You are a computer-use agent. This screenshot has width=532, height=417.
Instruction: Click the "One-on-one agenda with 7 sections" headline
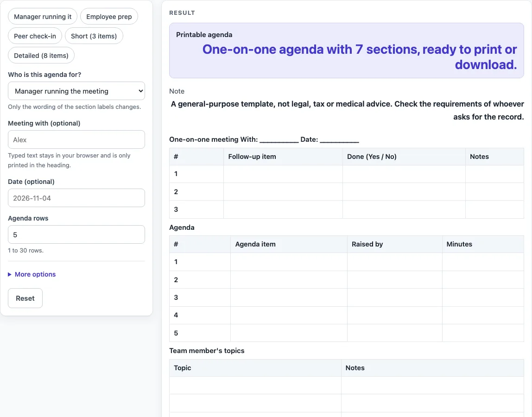tap(360, 57)
